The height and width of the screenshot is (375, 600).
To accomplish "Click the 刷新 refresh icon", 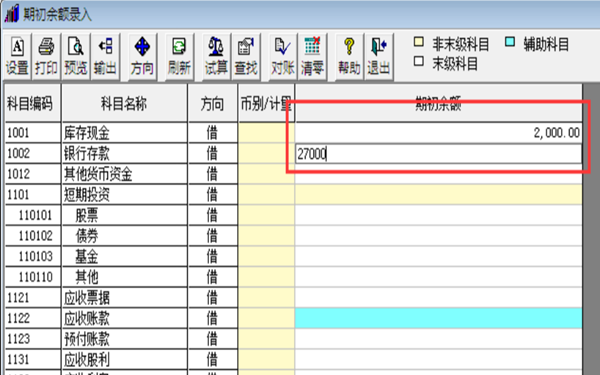I will 179,56.
